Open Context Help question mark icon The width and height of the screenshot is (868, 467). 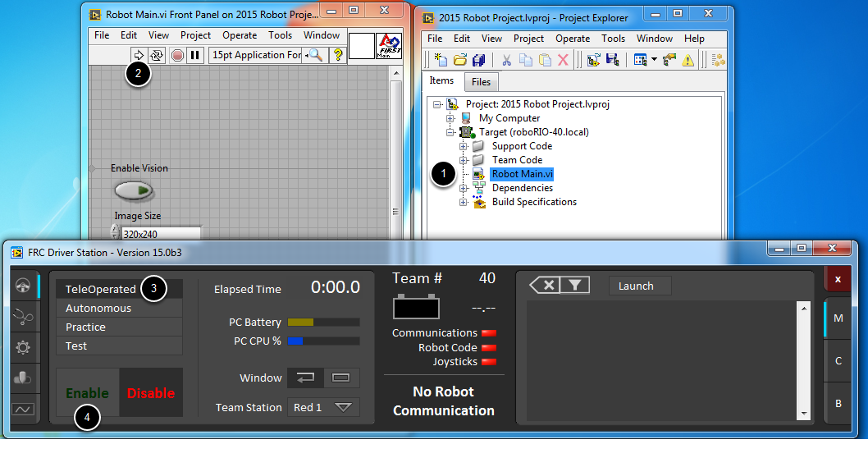pos(338,55)
